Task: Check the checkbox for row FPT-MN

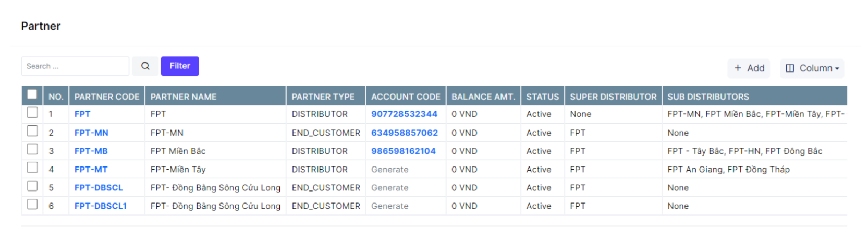Action: pos(32,131)
